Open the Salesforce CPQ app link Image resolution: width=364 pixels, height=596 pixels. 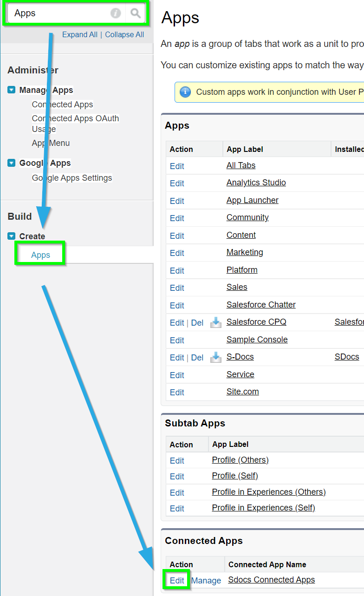[256, 322]
